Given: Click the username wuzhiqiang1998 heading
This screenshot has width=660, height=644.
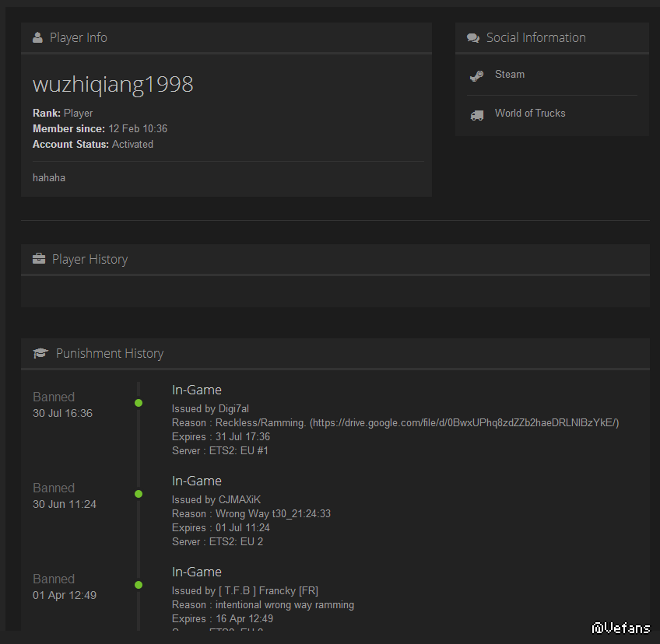Looking at the screenshot, I should (113, 84).
